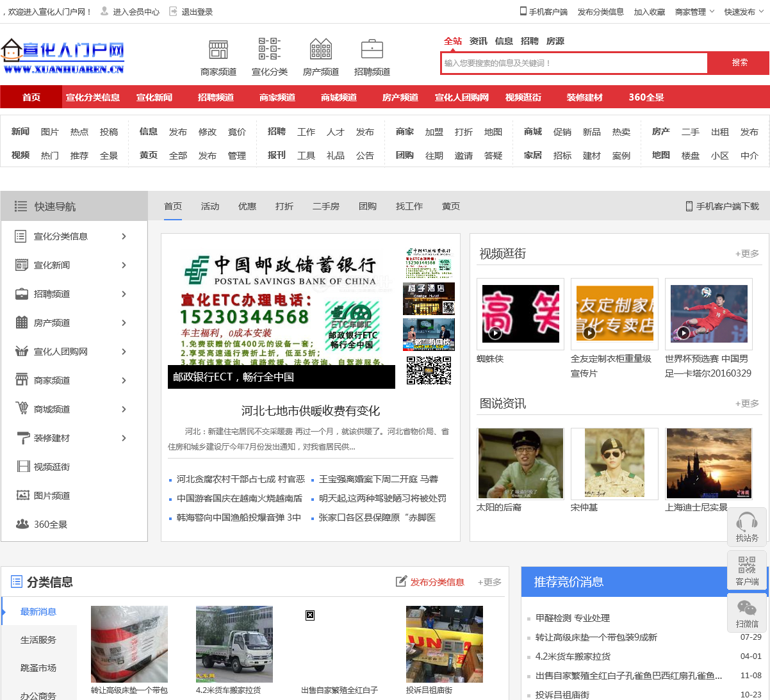The height and width of the screenshot is (700, 770).
Task: Click sidebar 宣化新闻 newspaper icon
Action: 22,265
